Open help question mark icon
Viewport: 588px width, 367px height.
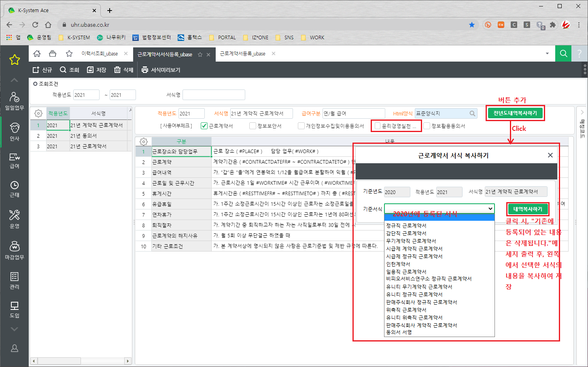click(x=580, y=53)
